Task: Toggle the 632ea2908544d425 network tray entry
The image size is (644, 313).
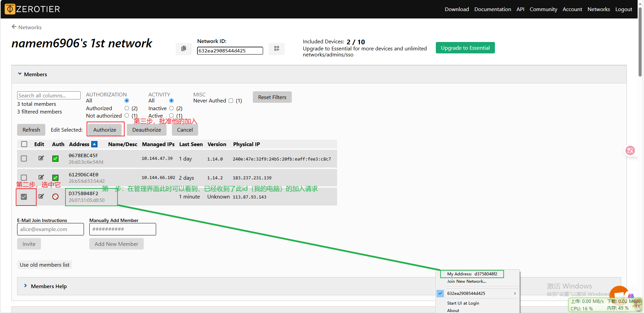Action: (x=478, y=294)
